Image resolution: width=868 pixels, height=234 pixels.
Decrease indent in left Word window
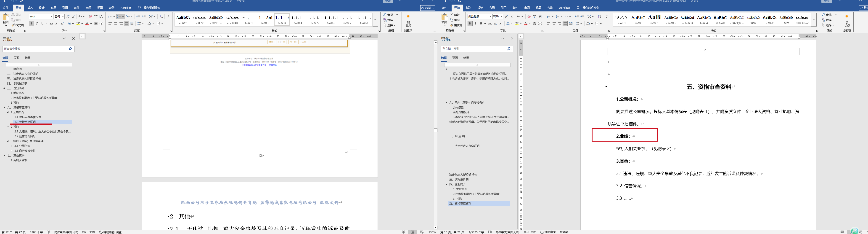[x=138, y=16]
